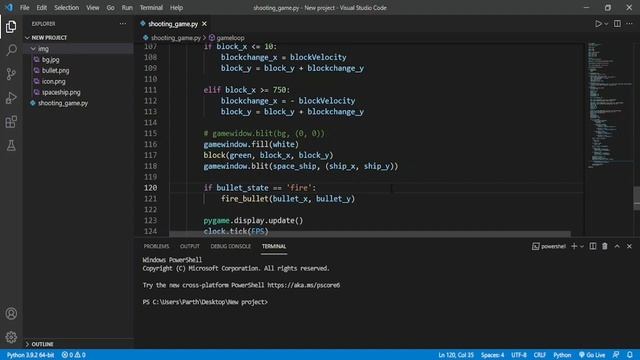Select the Python language mode in status bar
Image resolution: width=640 pixels, height=360 pixels.
click(562, 355)
